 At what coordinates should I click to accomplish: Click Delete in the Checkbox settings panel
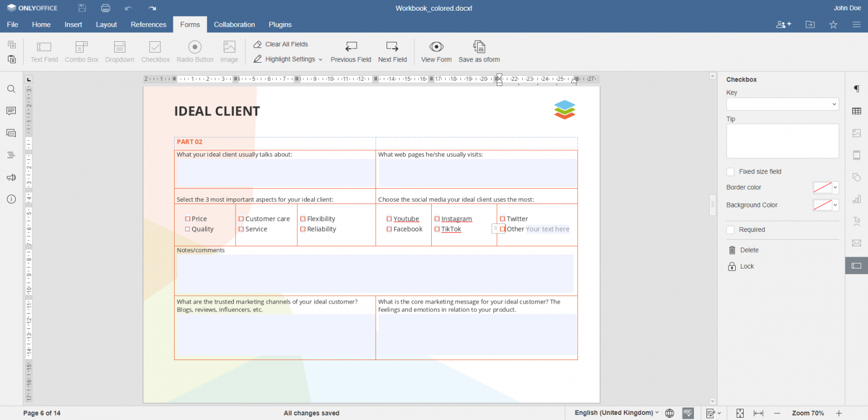[747, 249]
